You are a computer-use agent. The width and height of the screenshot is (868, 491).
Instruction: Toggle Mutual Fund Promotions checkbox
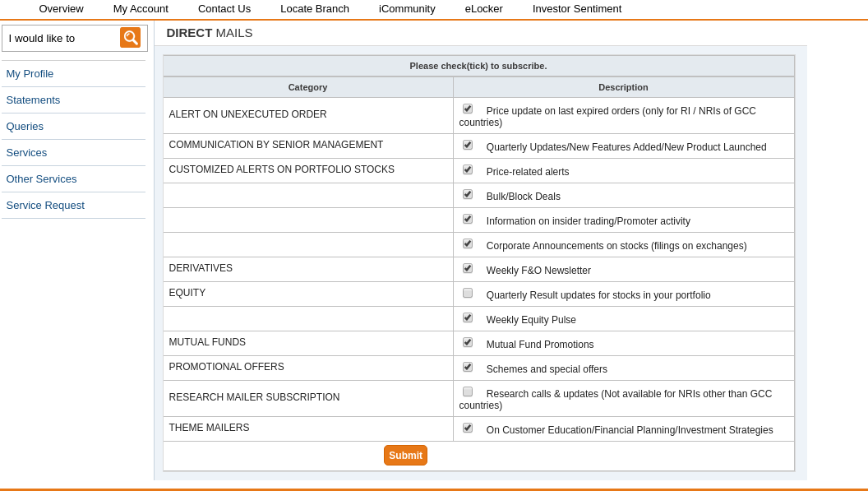[x=468, y=342]
